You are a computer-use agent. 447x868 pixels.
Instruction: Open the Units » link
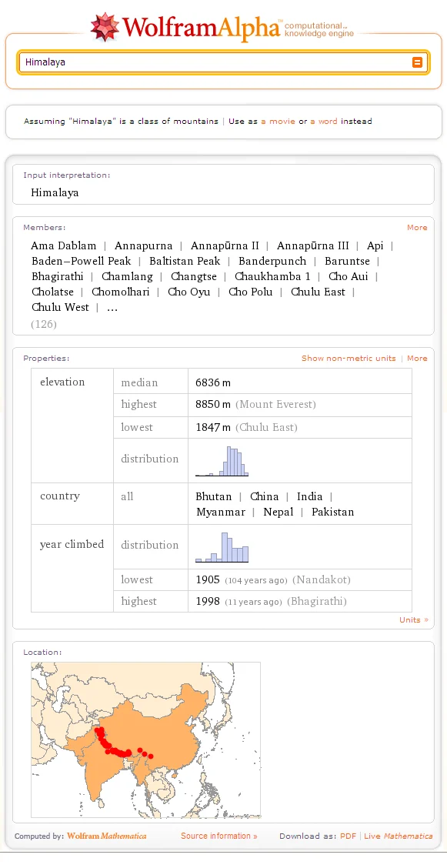(x=414, y=620)
